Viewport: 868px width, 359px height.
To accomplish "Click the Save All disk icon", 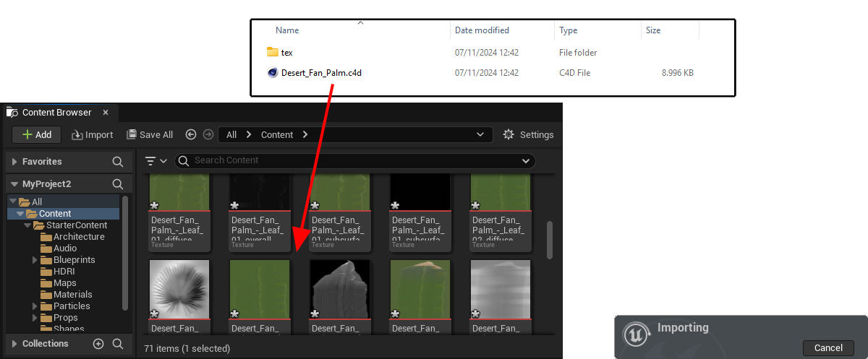I will tap(132, 134).
